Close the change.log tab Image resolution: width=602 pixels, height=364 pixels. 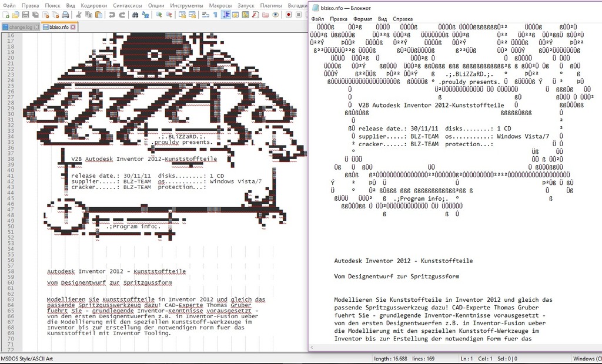(x=36, y=27)
